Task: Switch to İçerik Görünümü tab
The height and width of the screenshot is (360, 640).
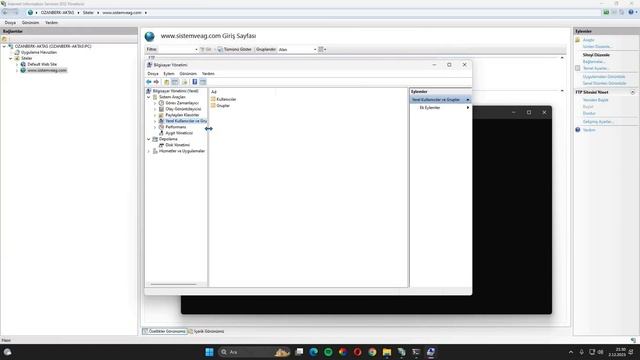Action: coord(206,331)
